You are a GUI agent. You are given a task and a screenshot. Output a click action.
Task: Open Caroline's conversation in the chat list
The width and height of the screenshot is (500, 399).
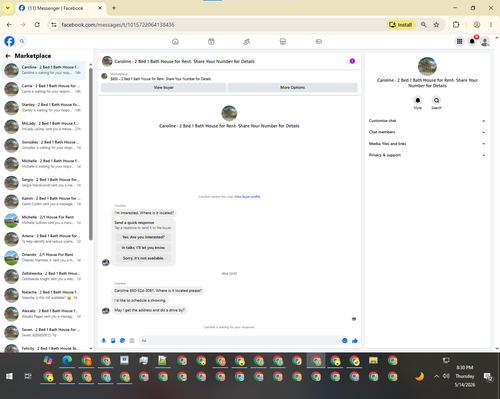tap(44, 70)
